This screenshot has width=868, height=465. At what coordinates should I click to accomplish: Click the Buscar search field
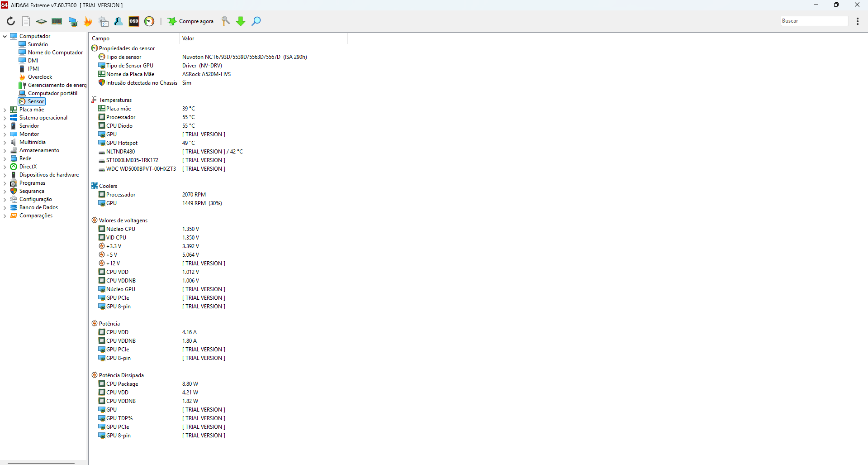point(814,21)
